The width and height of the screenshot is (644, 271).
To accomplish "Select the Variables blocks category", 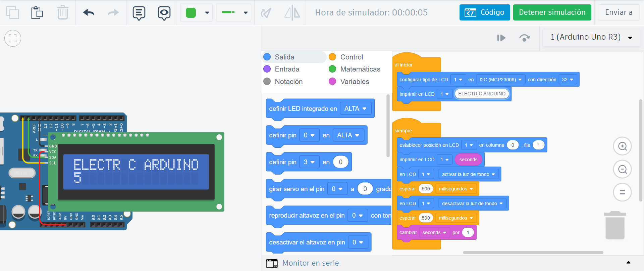I will (354, 82).
